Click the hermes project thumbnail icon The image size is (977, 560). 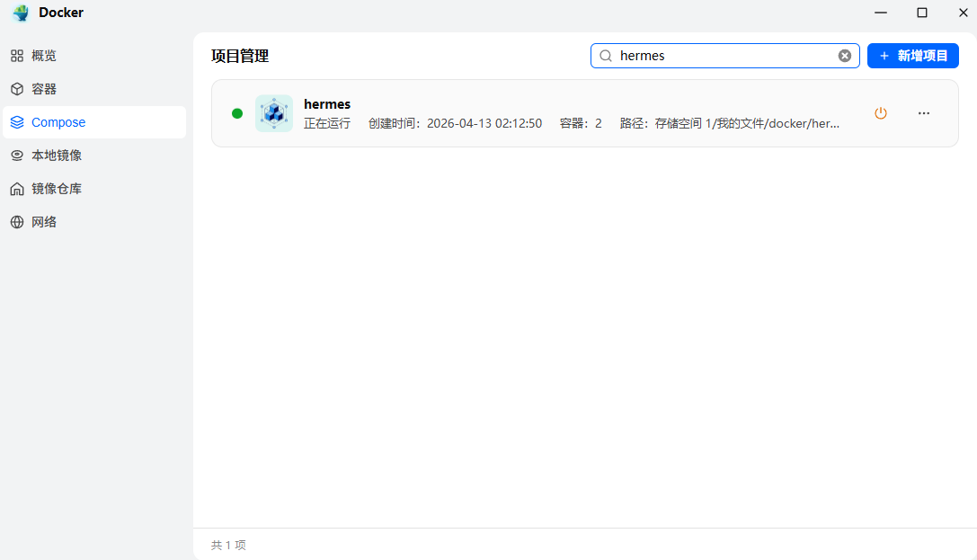tap(274, 113)
